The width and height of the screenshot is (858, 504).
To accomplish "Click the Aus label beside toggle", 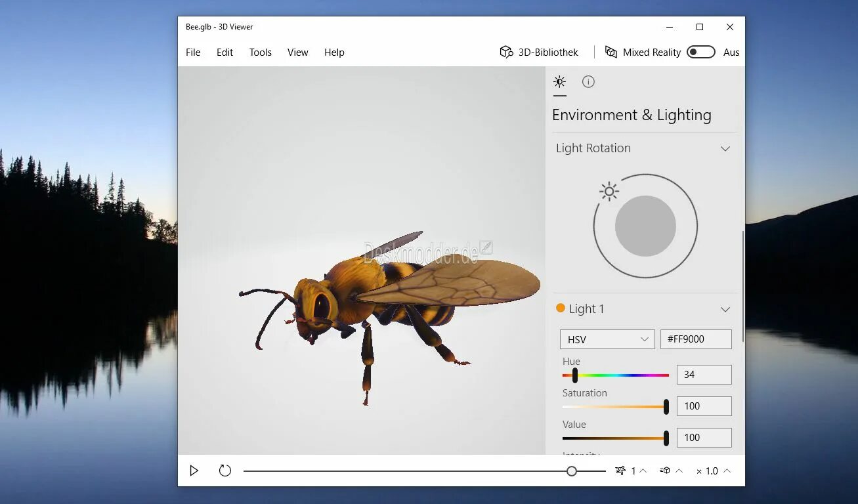I will tap(731, 52).
